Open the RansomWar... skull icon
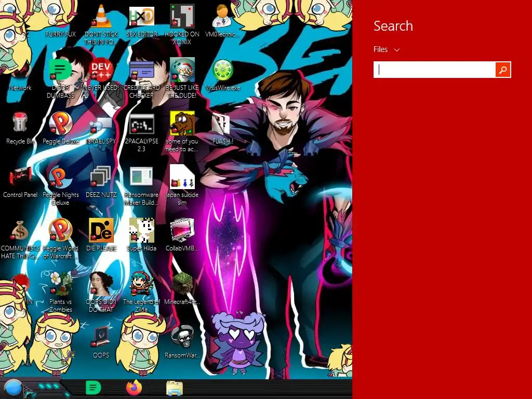This screenshot has width=532, height=399. (x=182, y=337)
